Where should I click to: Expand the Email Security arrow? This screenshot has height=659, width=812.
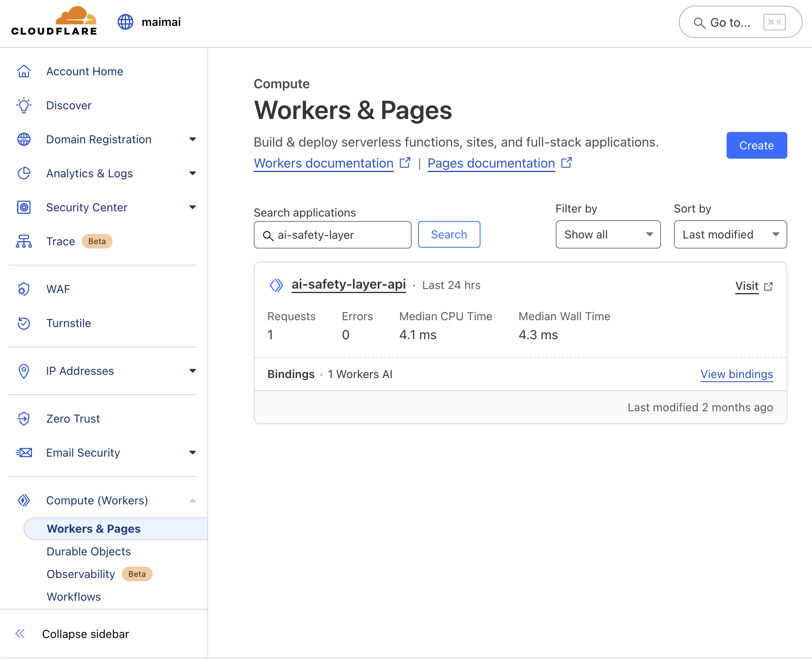pos(193,453)
